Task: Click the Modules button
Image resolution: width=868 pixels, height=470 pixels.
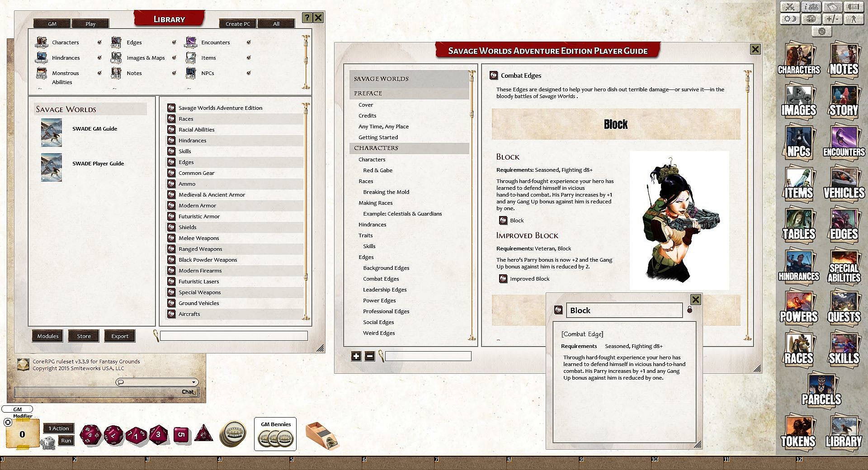Action: [48, 336]
